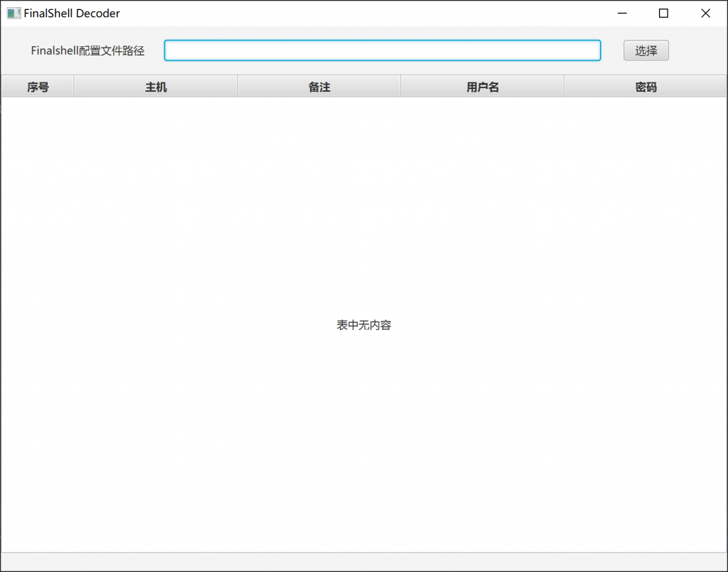Minimize the FinalShell Decoder window
The image size is (728, 572).
point(622,13)
